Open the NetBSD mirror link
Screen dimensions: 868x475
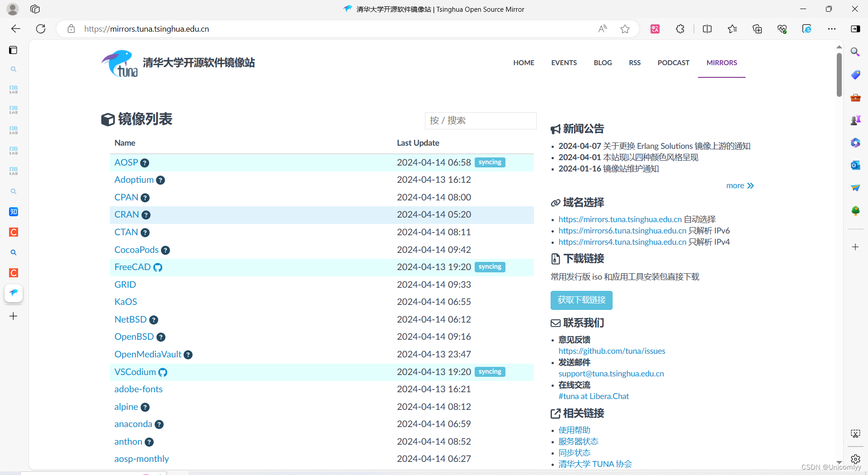tap(131, 319)
